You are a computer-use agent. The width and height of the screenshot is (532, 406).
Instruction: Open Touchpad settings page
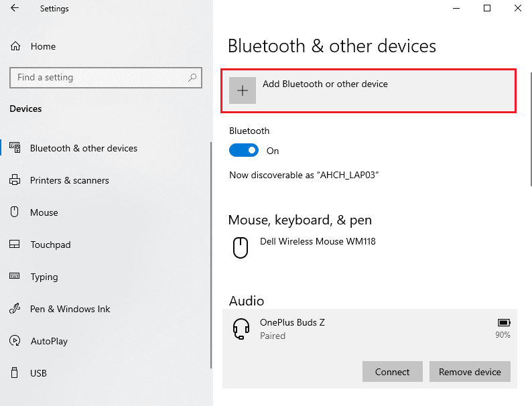[x=105, y=245]
